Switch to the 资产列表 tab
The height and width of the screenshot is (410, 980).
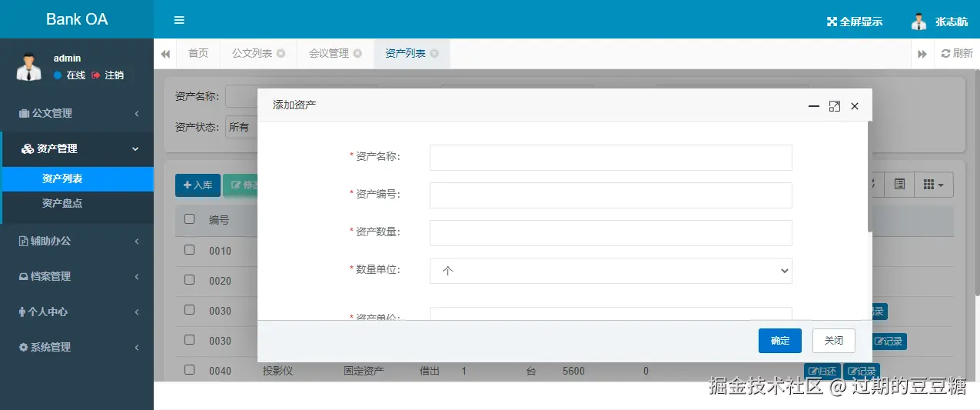(x=405, y=53)
